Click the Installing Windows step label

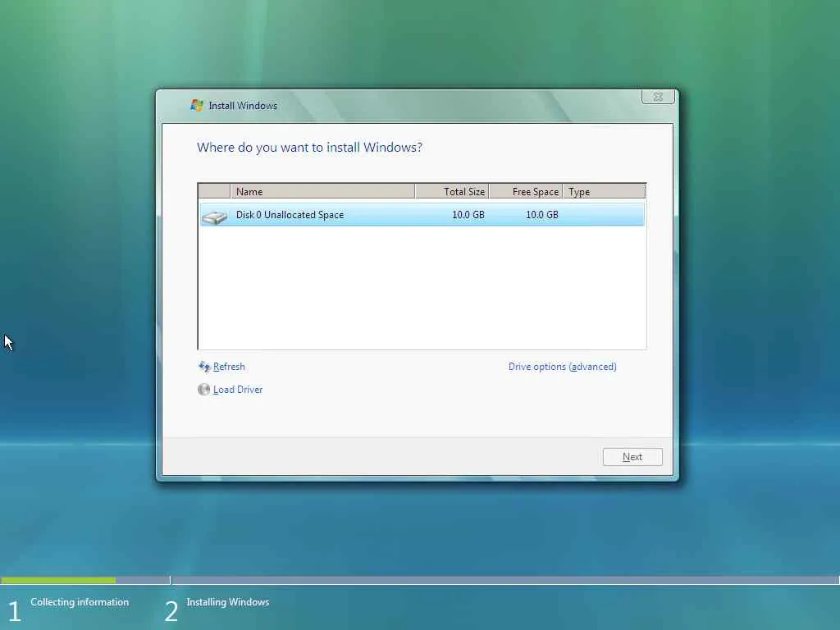(228, 602)
